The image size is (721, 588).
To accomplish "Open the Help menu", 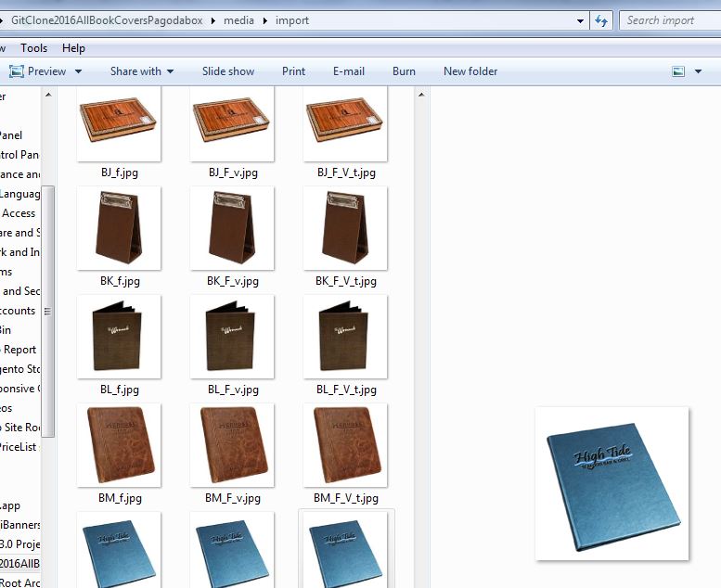I will pos(73,48).
